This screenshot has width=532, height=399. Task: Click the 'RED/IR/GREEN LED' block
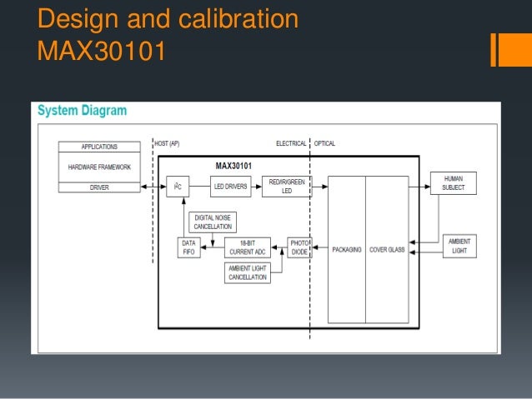pyautogui.click(x=287, y=187)
